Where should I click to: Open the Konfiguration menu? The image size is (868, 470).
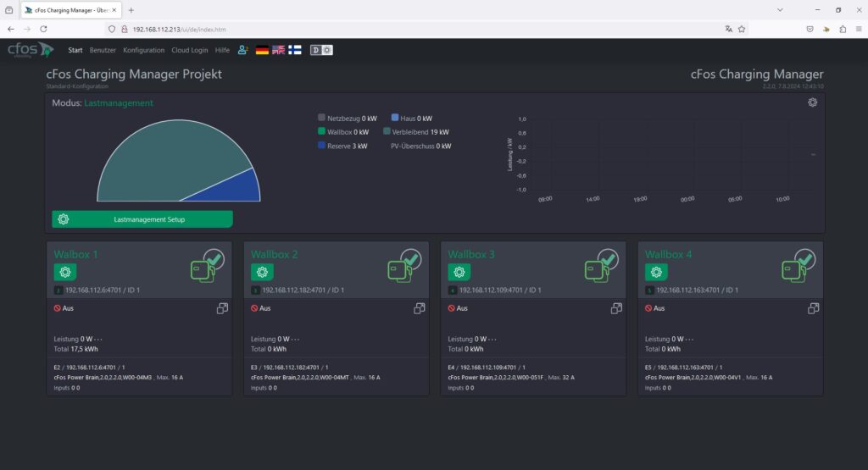pos(144,50)
